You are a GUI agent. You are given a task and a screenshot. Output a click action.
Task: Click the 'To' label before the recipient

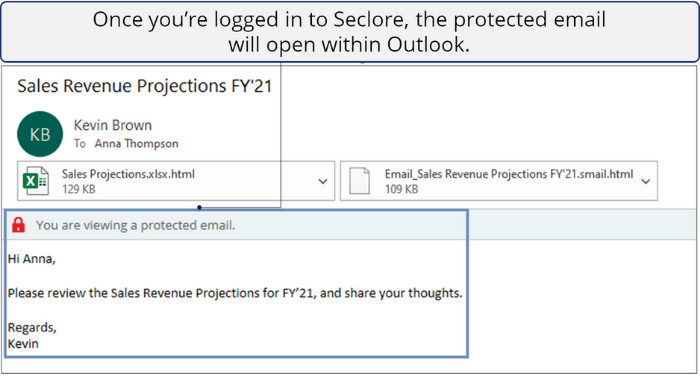point(79,144)
